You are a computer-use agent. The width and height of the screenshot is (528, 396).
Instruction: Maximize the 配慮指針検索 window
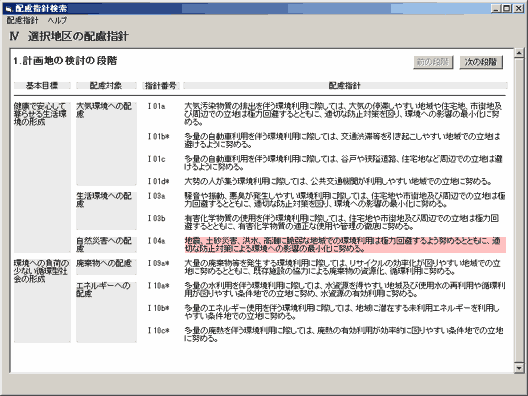click(506, 8)
